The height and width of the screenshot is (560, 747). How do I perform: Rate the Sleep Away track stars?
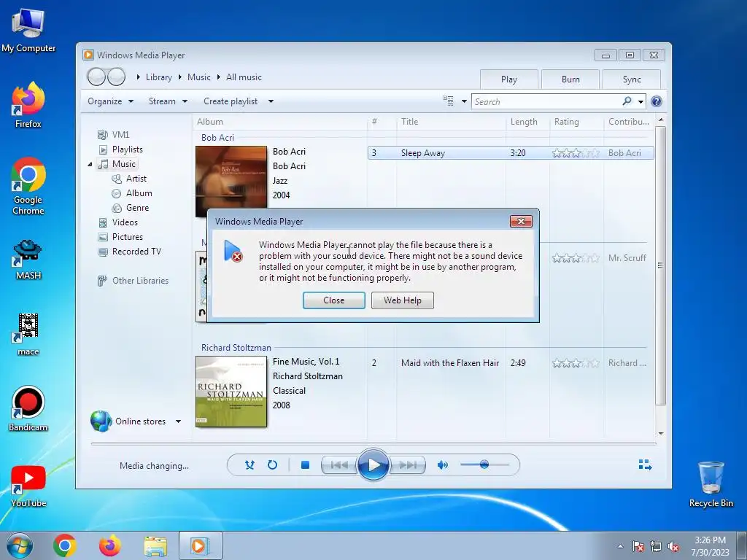click(576, 153)
